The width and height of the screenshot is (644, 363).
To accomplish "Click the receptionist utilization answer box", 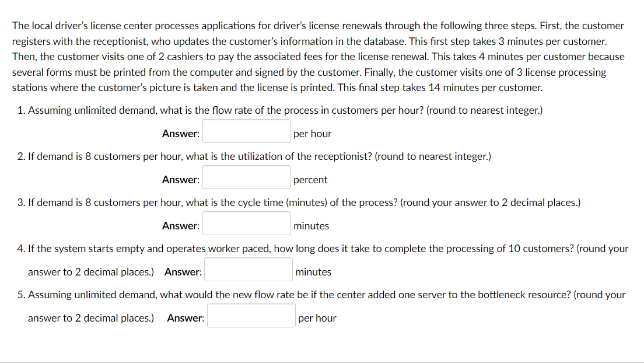I will click(x=246, y=177).
